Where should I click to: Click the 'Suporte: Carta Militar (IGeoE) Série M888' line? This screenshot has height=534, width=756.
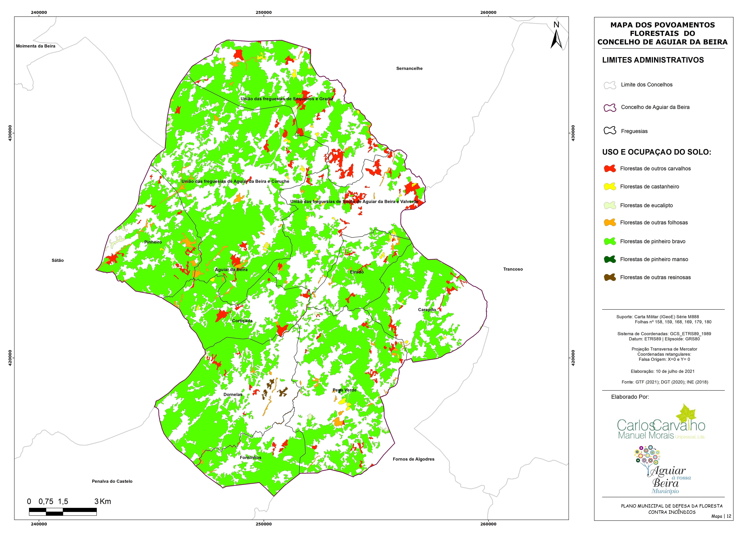(x=658, y=317)
